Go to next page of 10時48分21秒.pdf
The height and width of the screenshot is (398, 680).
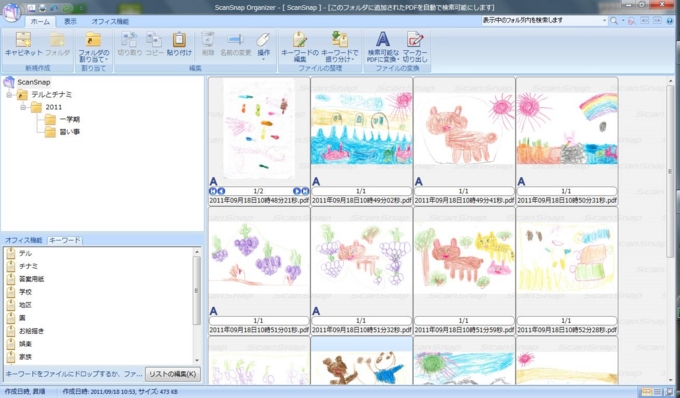click(x=297, y=191)
